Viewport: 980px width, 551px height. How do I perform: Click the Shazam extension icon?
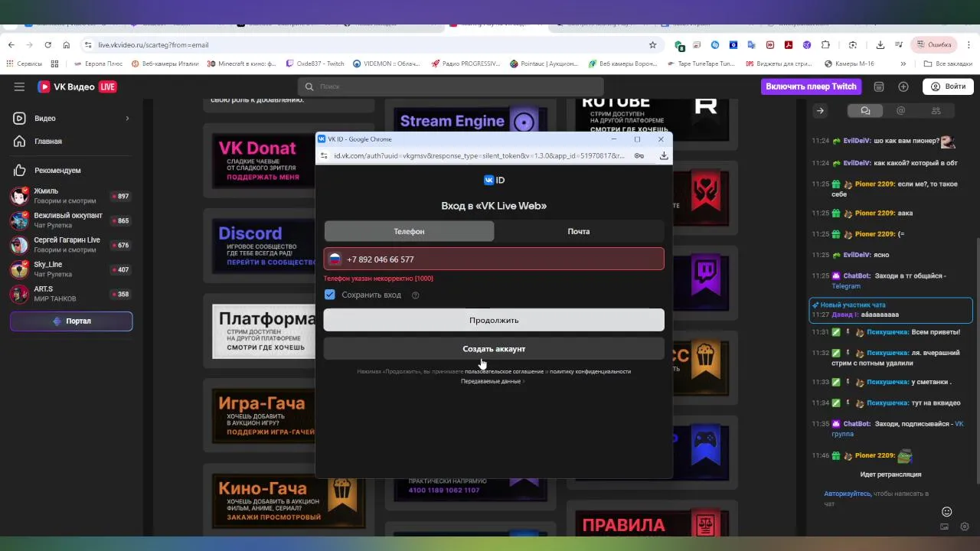[x=715, y=45]
